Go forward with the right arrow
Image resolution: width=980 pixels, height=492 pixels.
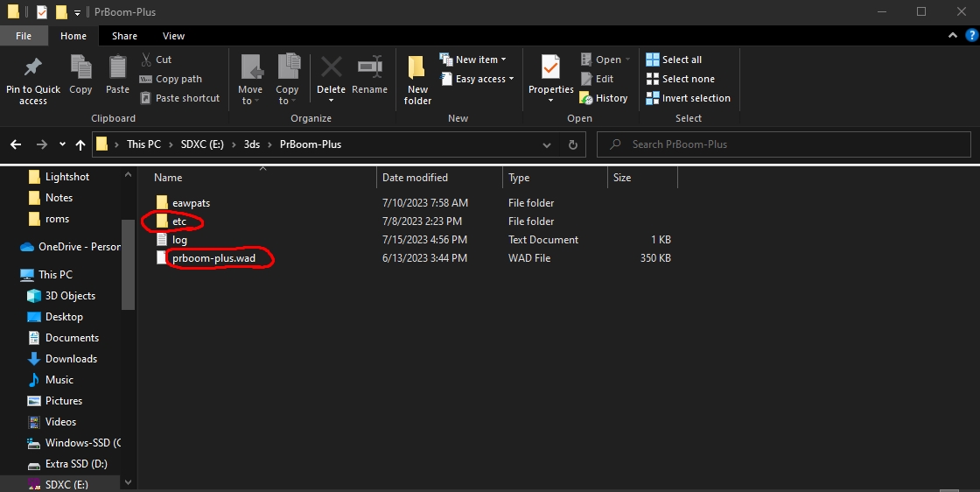click(42, 144)
